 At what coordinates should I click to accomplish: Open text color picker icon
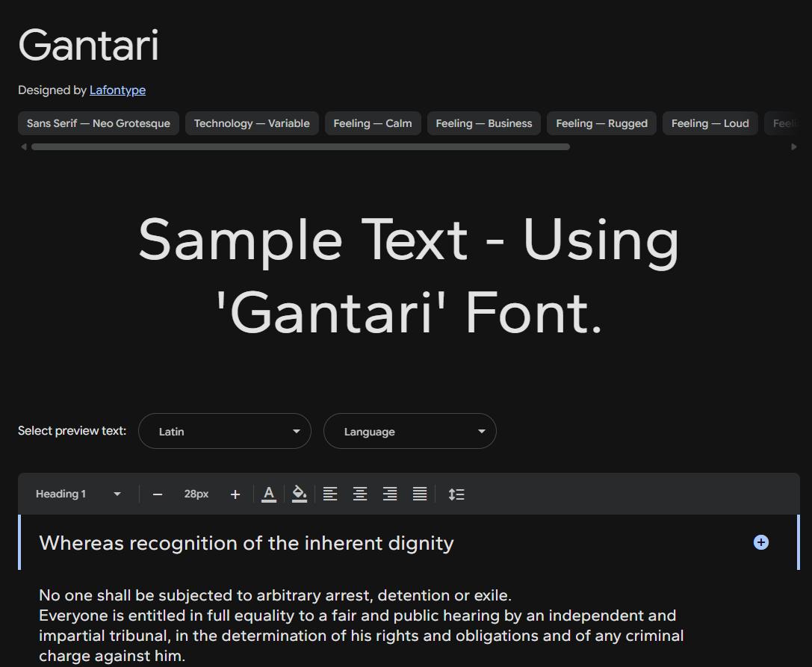(x=269, y=494)
